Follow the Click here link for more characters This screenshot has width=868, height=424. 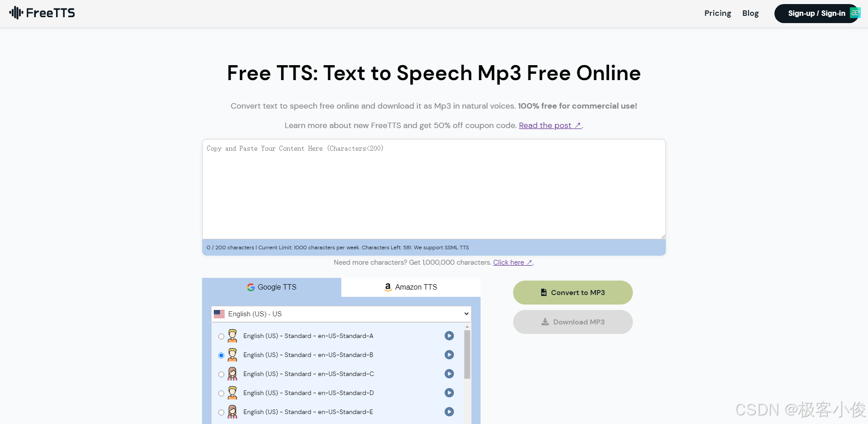513,262
